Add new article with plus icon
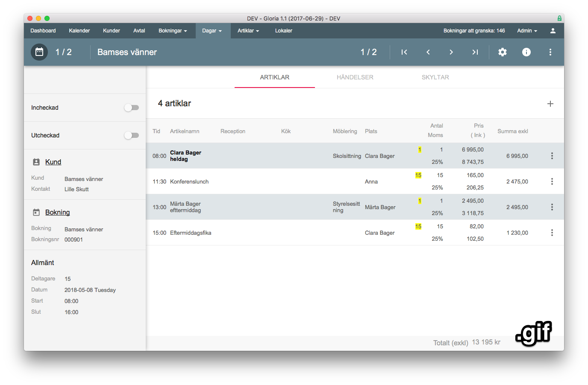Screen dimensions: 588x385 point(550,104)
